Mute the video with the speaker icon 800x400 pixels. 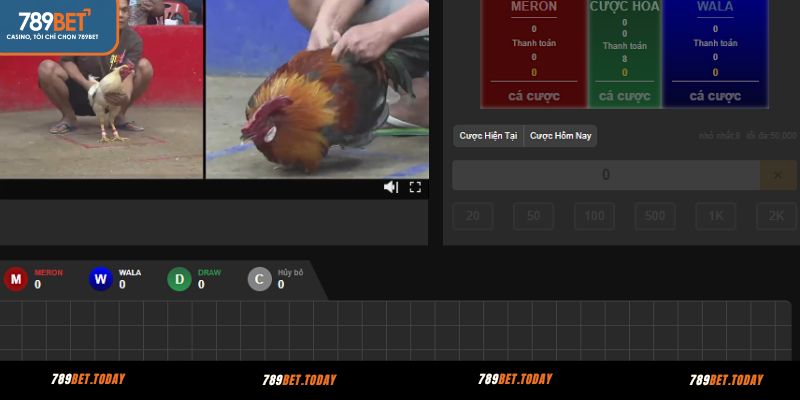[x=391, y=187]
